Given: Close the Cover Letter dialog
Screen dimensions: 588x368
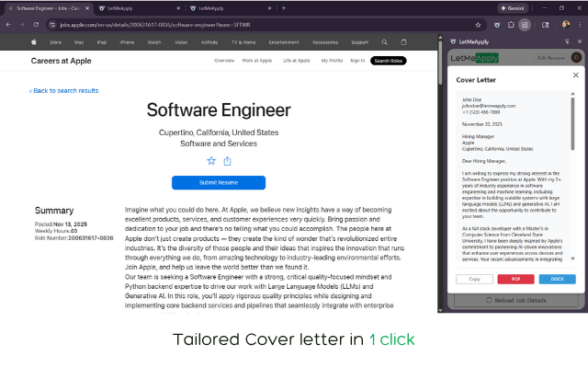Looking at the screenshot, I should pos(576,75).
